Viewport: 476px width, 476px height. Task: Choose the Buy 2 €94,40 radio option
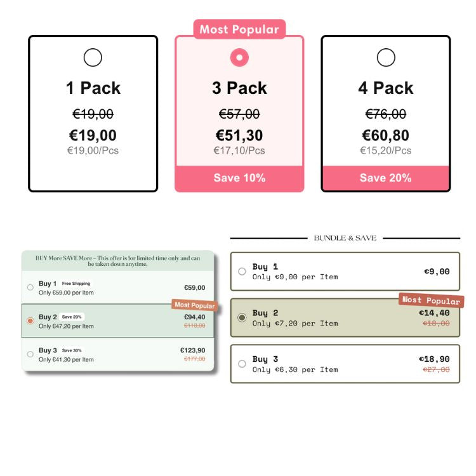[x=30, y=321]
